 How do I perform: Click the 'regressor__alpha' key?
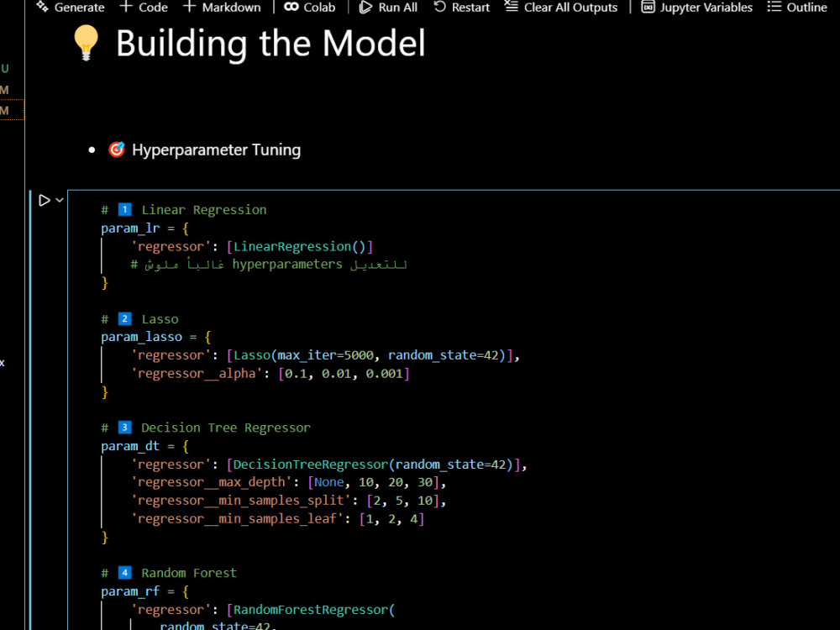pyautogui.click(x=197, y=374)
